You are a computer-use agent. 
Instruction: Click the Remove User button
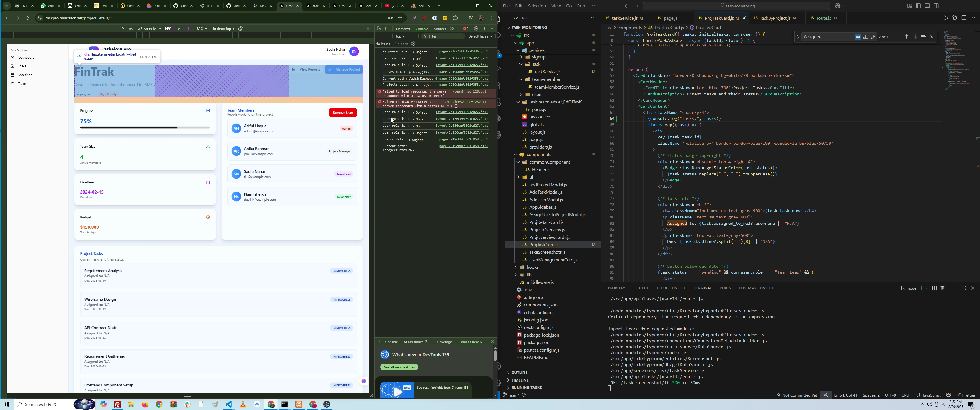(x=343, y=112)
